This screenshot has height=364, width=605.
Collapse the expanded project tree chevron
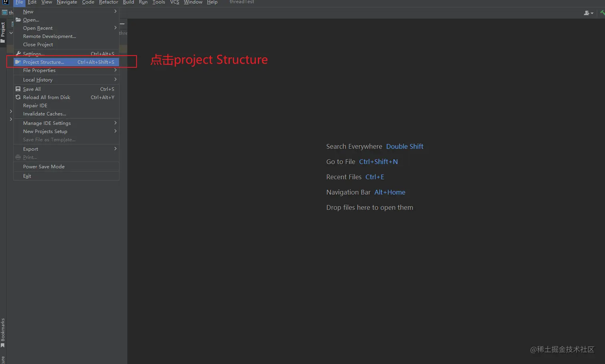tap(11, 33)
